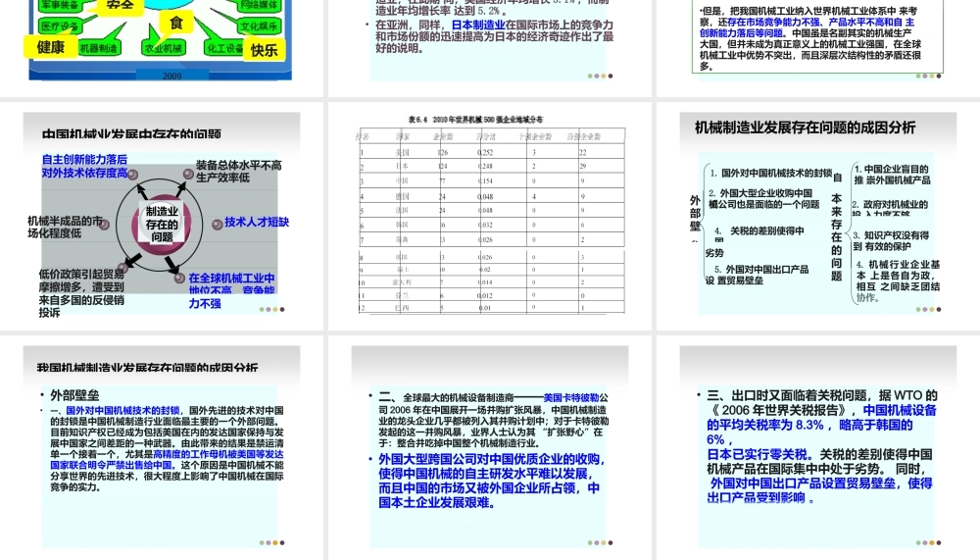Click the yellow 食 label
The height and width of the screenshot is (560, 980).
(176, 24)
